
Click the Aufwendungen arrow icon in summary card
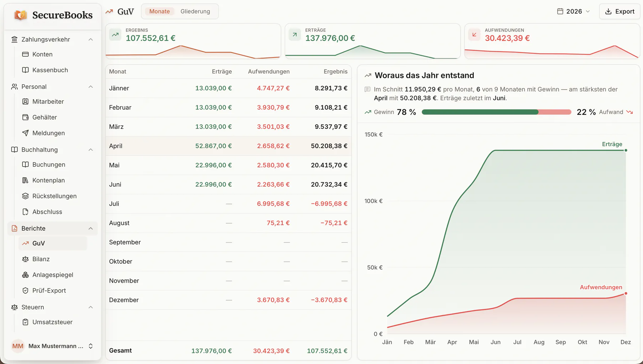tap(474, 35)
